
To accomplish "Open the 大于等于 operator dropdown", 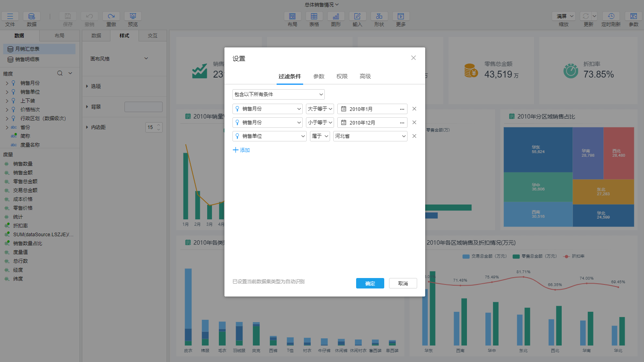I will [320, 109].
